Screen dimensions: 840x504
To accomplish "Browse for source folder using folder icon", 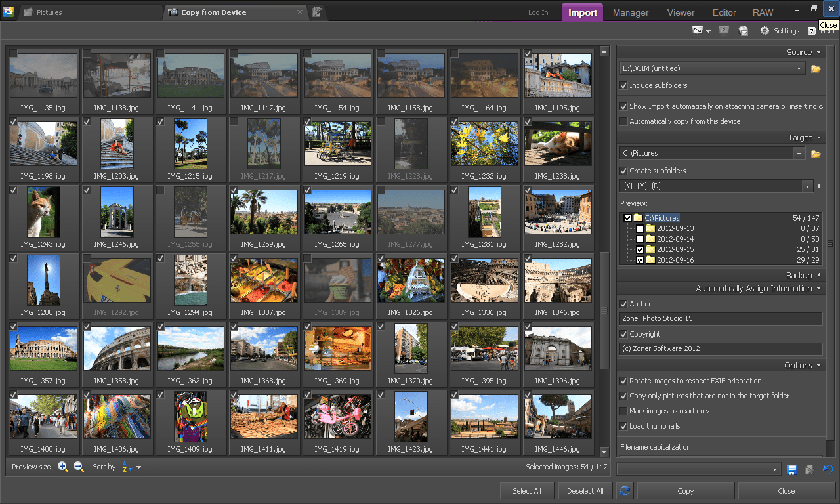I will (816, 68).
